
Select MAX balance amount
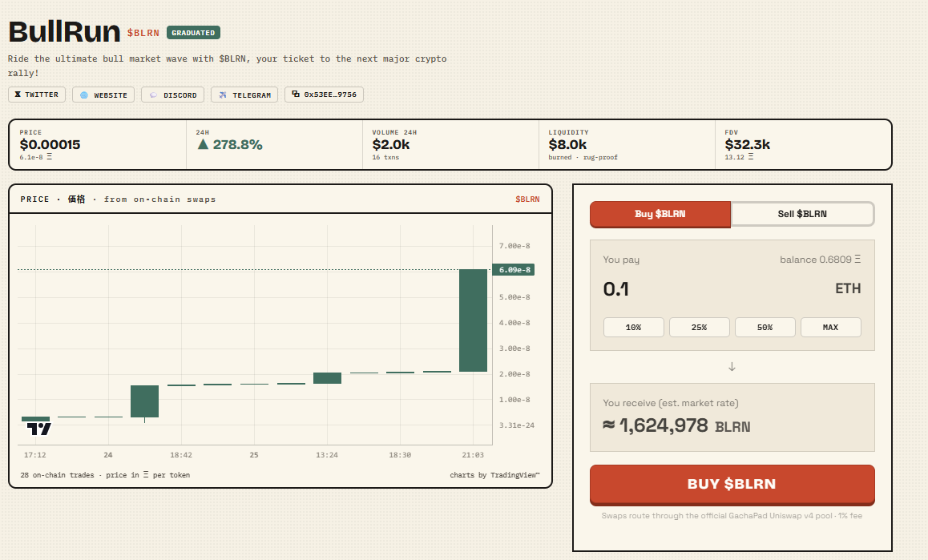[830, 328]
